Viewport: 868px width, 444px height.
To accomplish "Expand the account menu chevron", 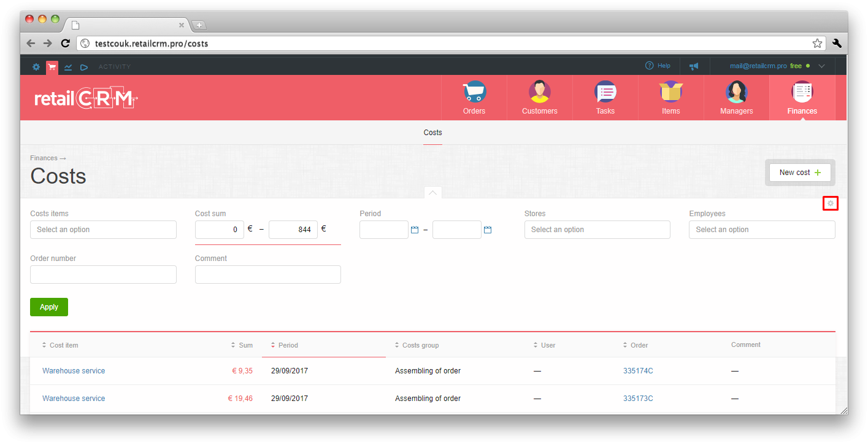I will pyautogui.click(x=822, y=66).
